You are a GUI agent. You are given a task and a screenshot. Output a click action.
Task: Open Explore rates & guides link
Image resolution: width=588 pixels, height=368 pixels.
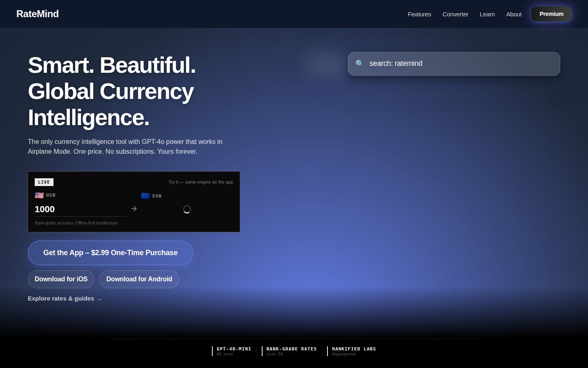pos(65,298)
